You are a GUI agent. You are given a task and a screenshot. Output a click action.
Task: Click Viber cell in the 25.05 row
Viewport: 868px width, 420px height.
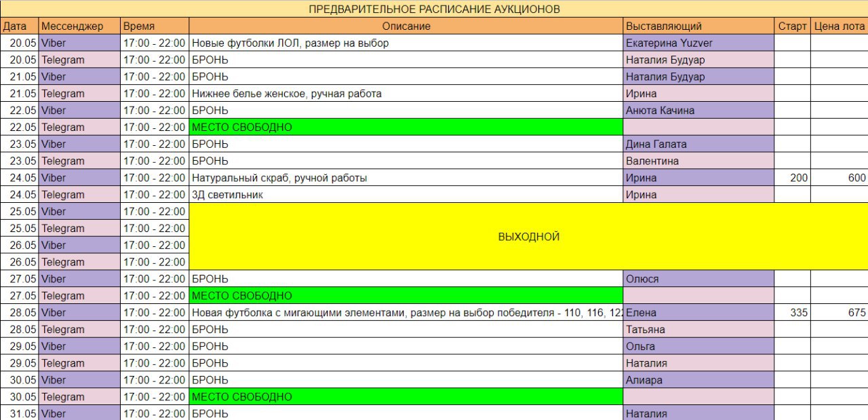click(x=80, y=212)
